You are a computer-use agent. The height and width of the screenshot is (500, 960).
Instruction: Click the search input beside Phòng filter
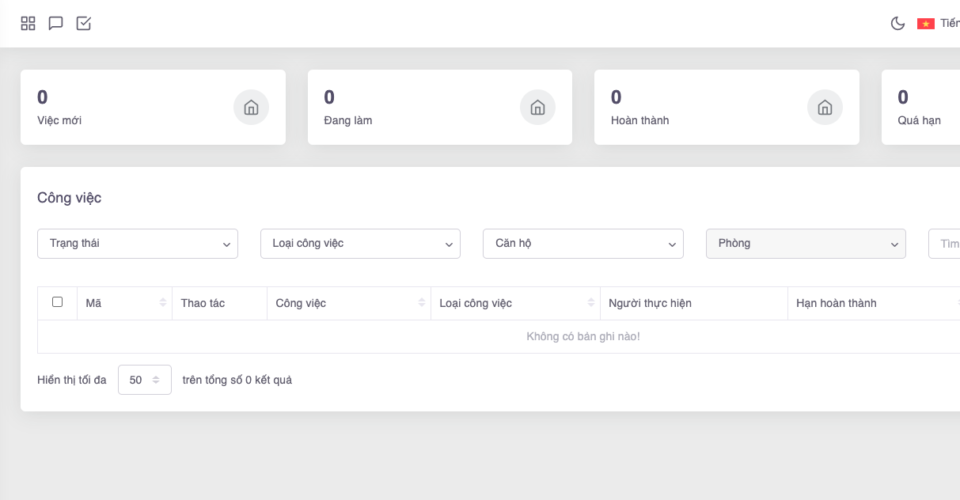[945, 244]
